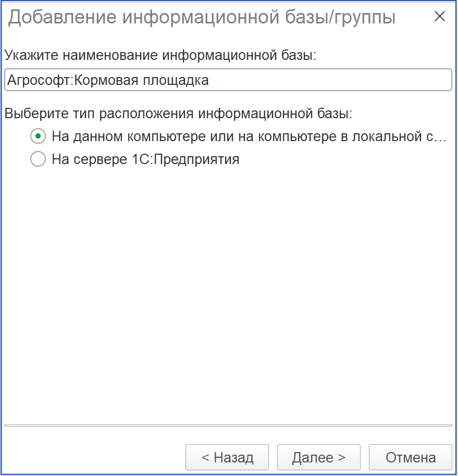Viewport: 458px width, 476px height.
Task: Cancel the wizard with Отмена button
Action: tap(410, 457)
